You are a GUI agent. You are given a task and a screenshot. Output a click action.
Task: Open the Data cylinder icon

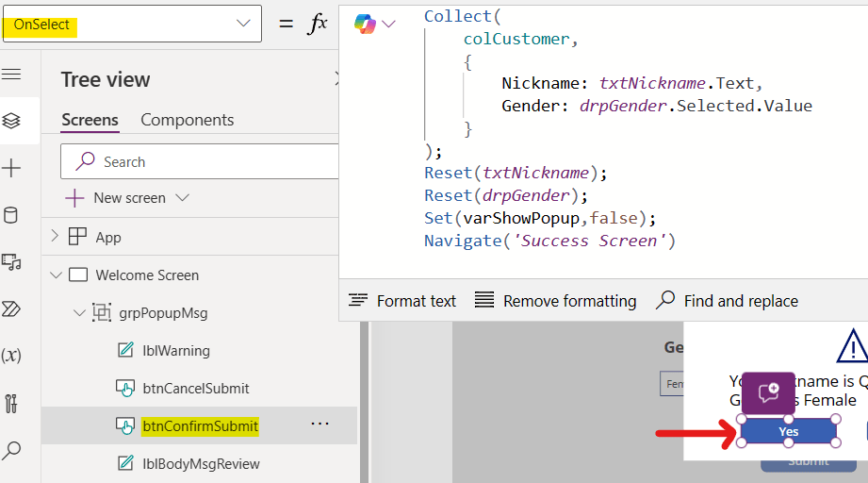click(11, 215)
